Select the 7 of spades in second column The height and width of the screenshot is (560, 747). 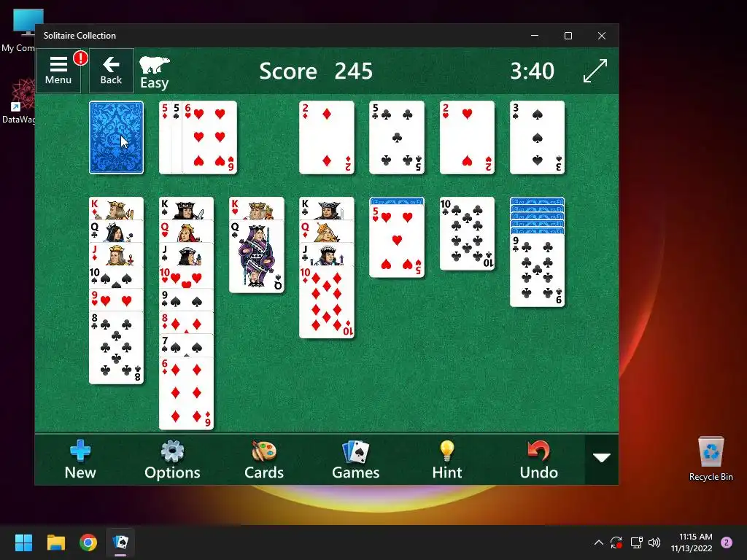[186, 346]
